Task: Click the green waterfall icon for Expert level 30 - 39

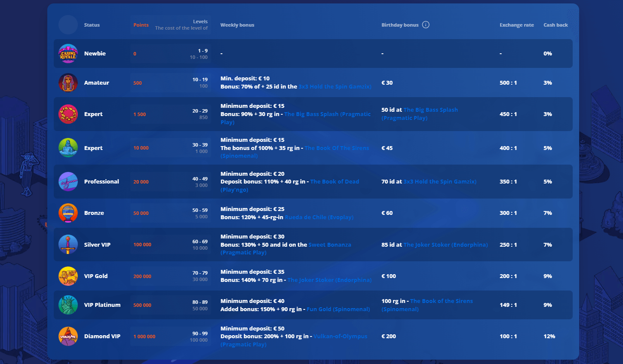Action: pyautogui.click(x=68, y=148)
